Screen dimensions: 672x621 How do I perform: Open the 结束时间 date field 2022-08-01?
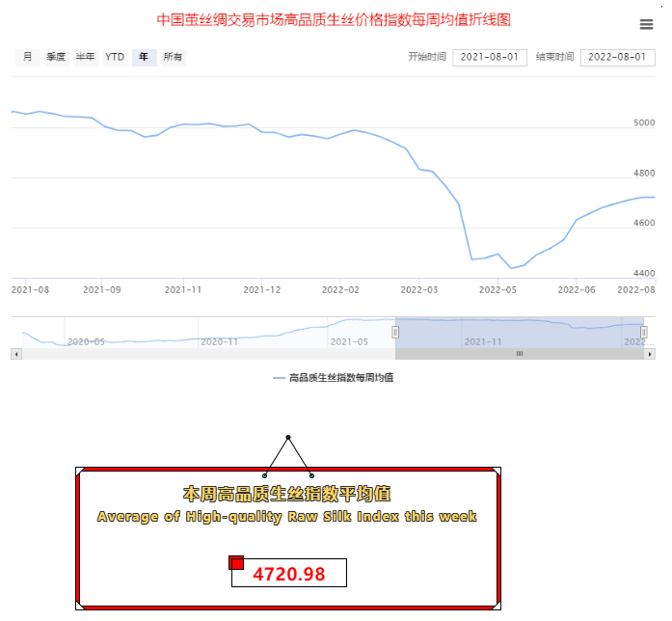(617, 58)
